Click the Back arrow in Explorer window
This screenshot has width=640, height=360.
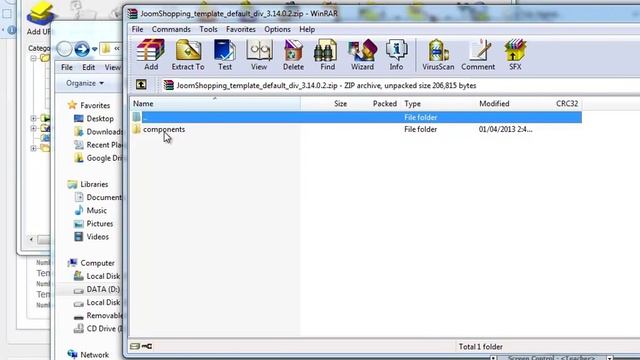click(x=64, y=49)
